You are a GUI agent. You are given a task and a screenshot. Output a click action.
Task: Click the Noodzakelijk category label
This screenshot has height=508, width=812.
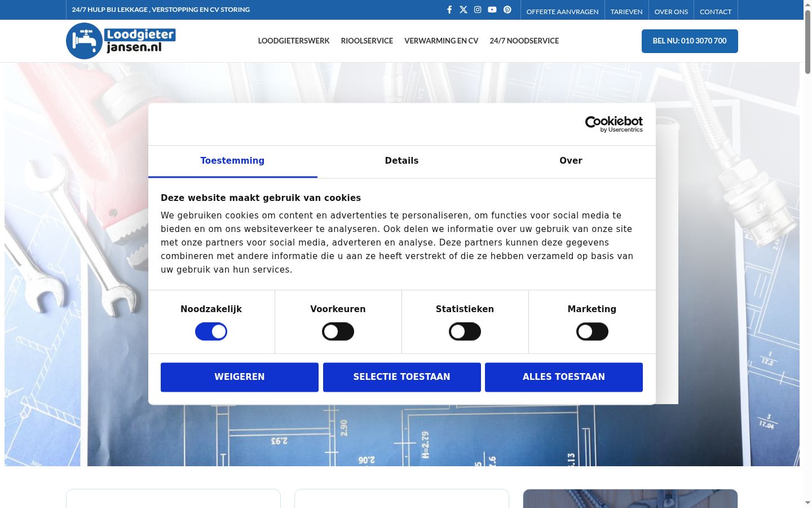click(x=211, y=309)
